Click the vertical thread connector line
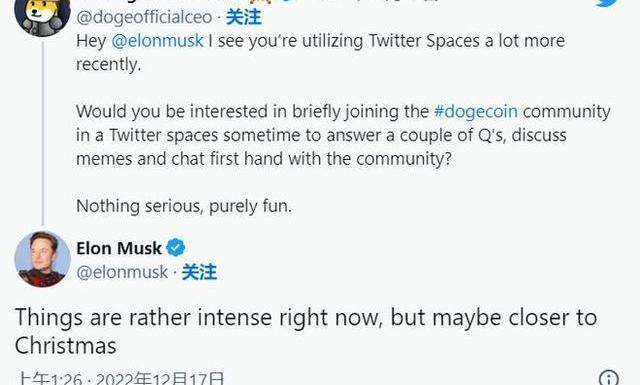This screenshot has height=385, width=640. [43, 133]
